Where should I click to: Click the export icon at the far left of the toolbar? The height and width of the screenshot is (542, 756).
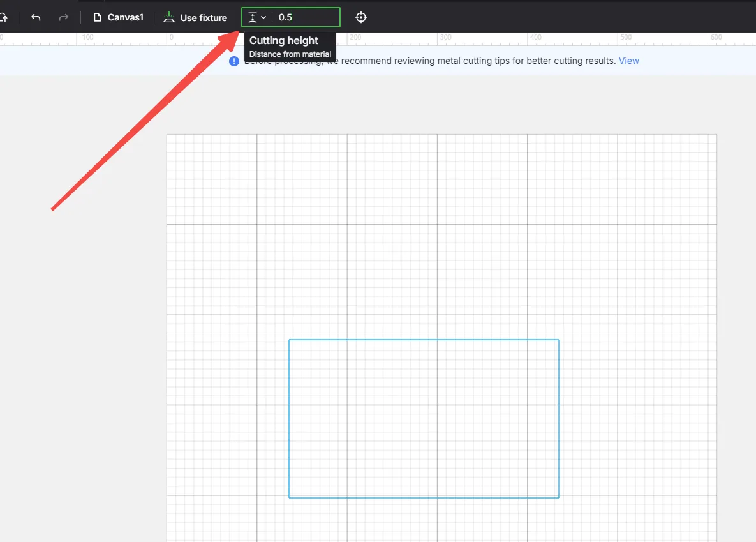point(4,17)
